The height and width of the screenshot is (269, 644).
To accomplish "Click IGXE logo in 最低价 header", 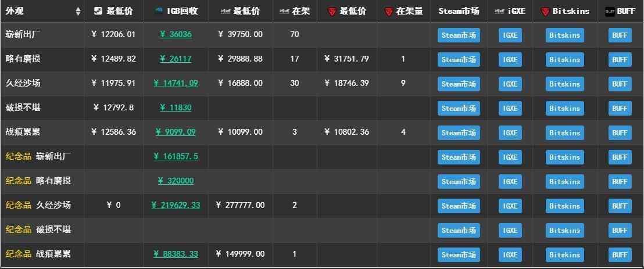I will coord(226,12).
